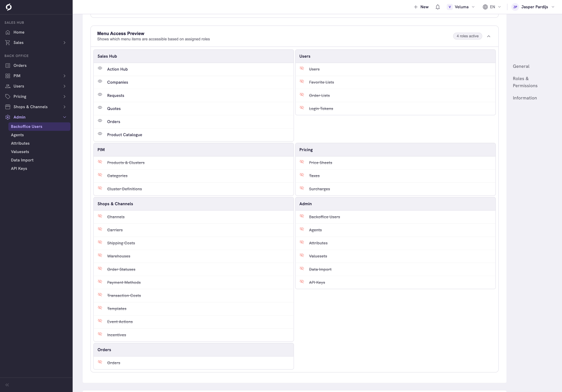Click the globe language icon

tap(485, 7)
